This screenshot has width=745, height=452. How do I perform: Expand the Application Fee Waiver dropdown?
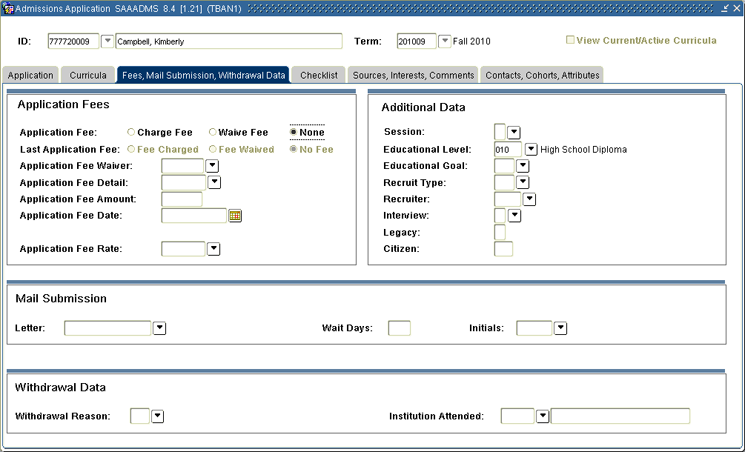pyautogui.click(x=212, y=166)
